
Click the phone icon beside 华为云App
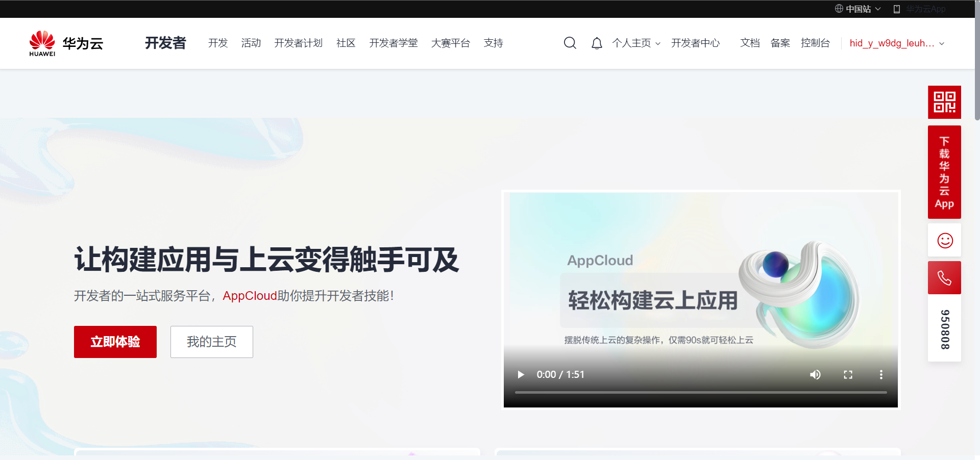[897, 9]
